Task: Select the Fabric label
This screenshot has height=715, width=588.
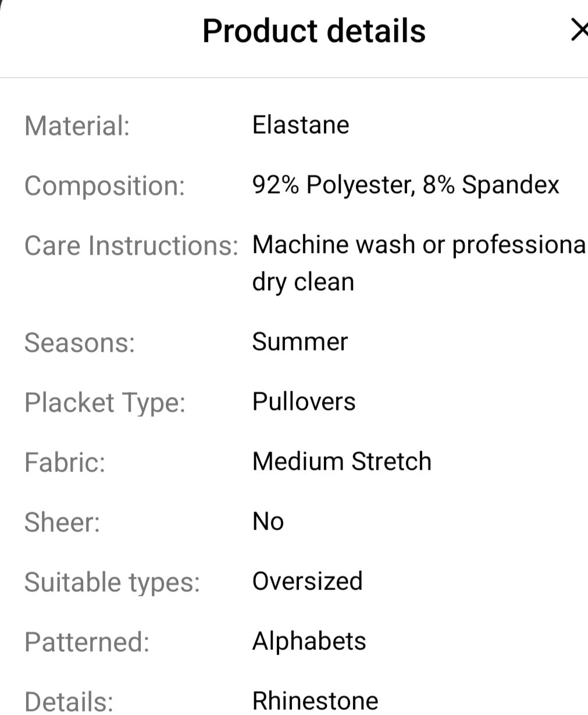Action: pos(65,463)
